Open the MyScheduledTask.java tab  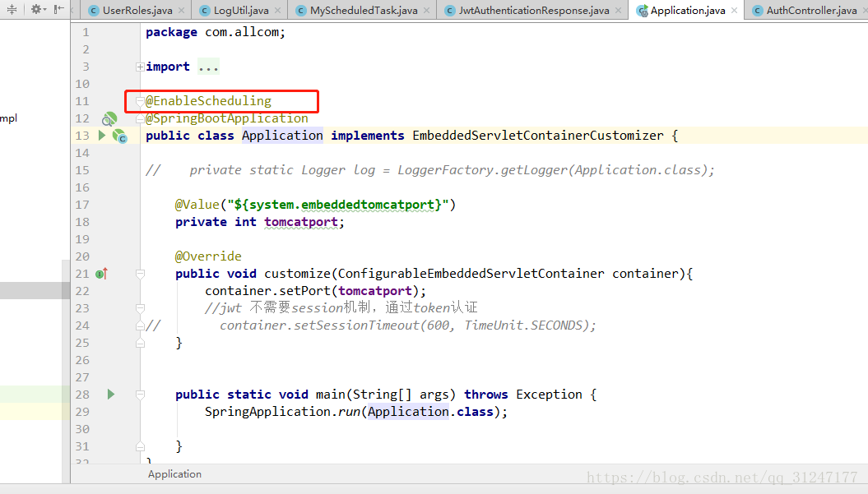pyautogui.click(x=363, y=10)
